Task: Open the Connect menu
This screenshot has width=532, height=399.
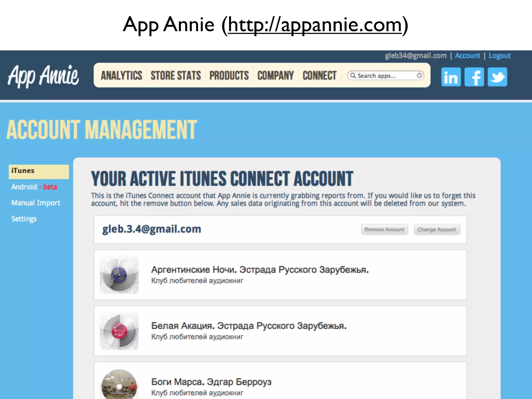Action: pos(320,76)
